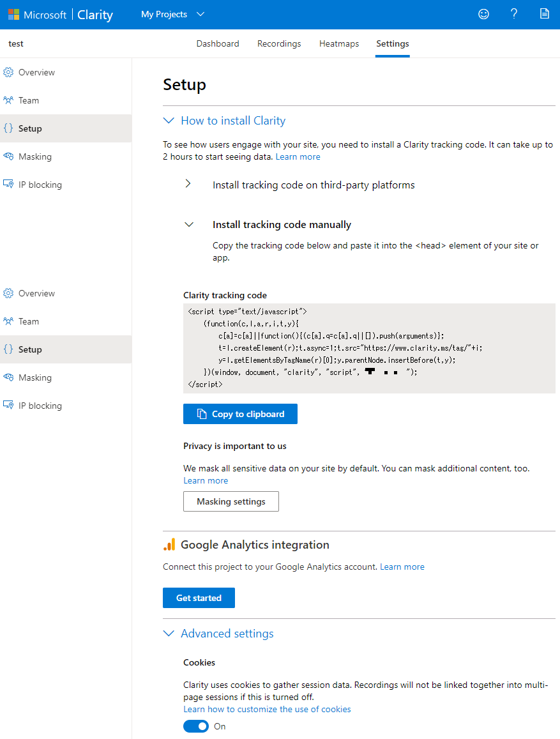Open the help question mark icon

click(514, 13)
